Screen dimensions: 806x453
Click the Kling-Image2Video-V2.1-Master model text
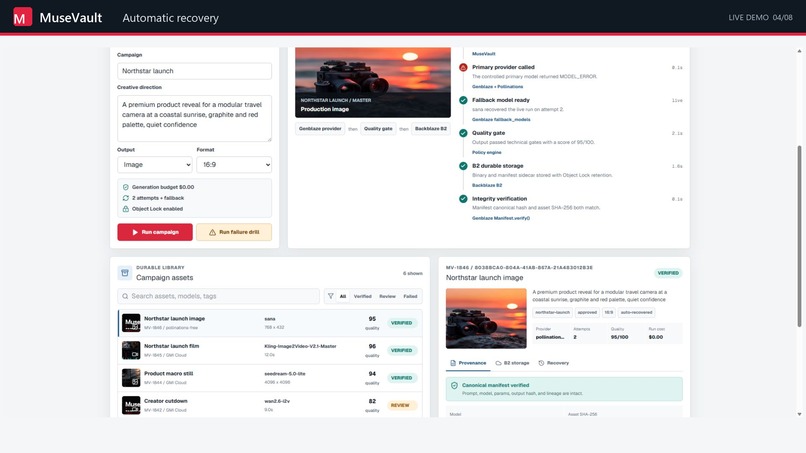300,346
